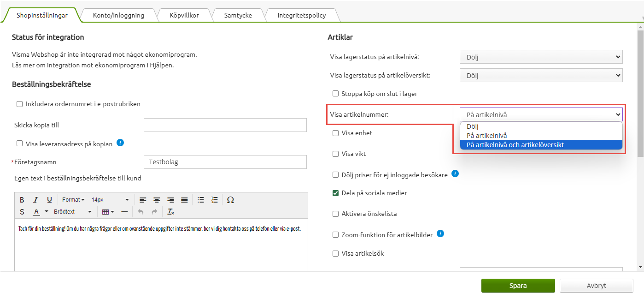Switch to the Konto/Inloggning tab
Viewport: 644px width, 299px height.
pos(118,15)
